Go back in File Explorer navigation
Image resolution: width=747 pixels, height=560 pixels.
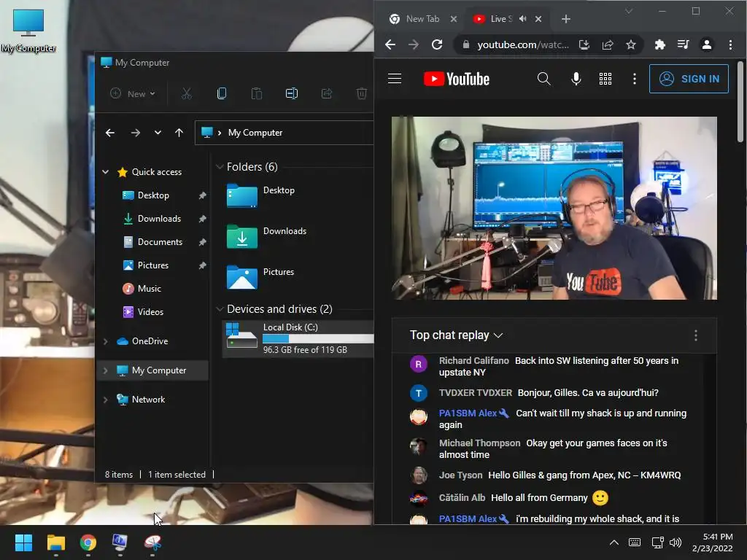[110, 133]
